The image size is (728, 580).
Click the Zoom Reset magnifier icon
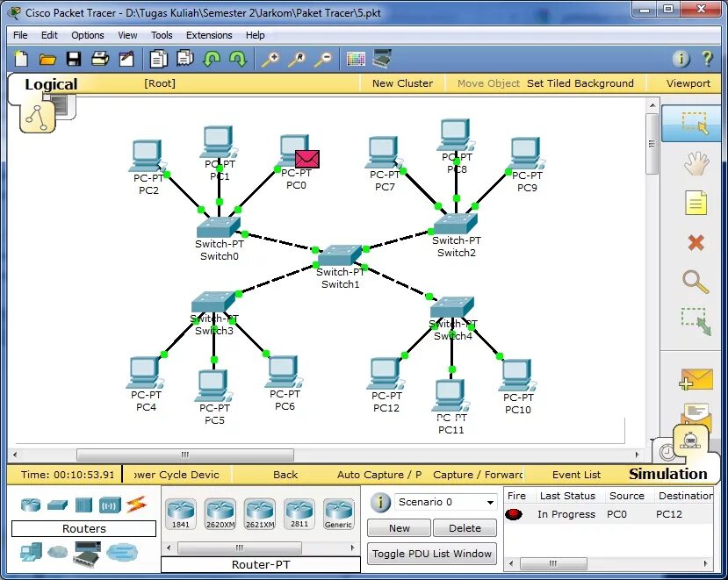pyautogui.click(x=297, y=60)
